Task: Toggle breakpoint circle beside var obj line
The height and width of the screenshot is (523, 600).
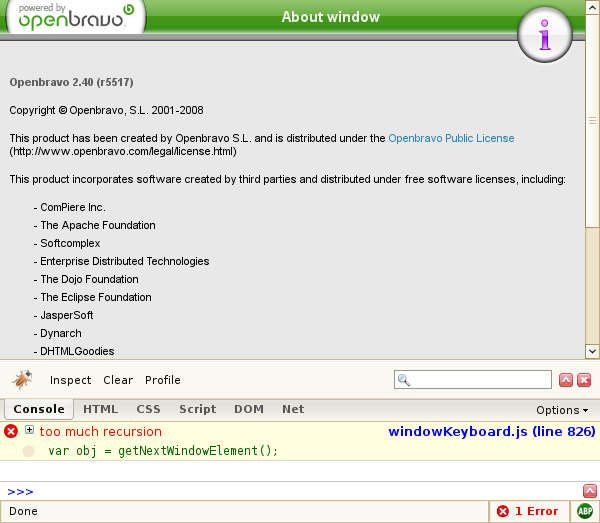Action: pos(28,451)
